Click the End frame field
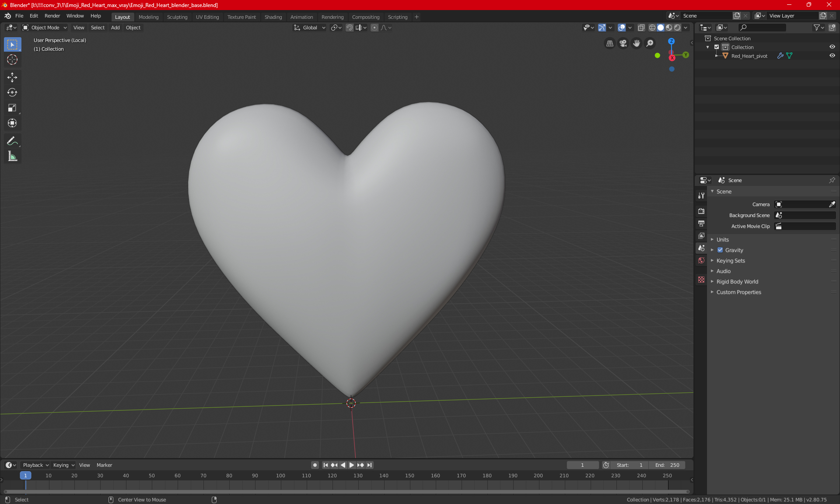This screenshot has height=504, width=840. tap(667, 465)
